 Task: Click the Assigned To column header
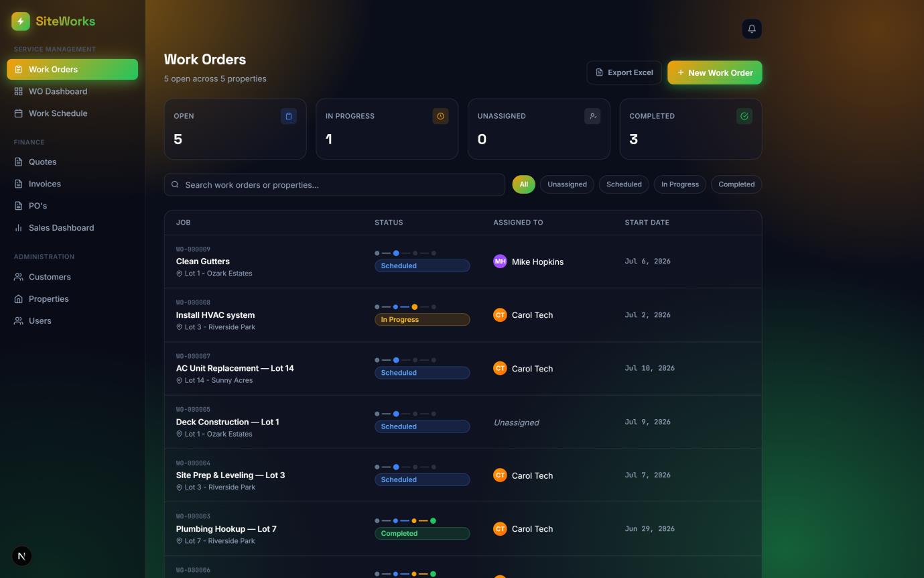pyautogui.click(x=518, y=223)
